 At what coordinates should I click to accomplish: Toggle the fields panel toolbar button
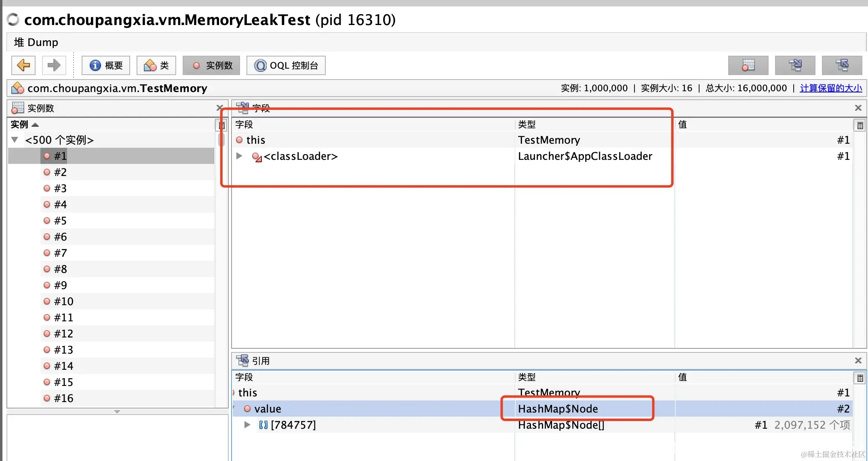point(795,65)
